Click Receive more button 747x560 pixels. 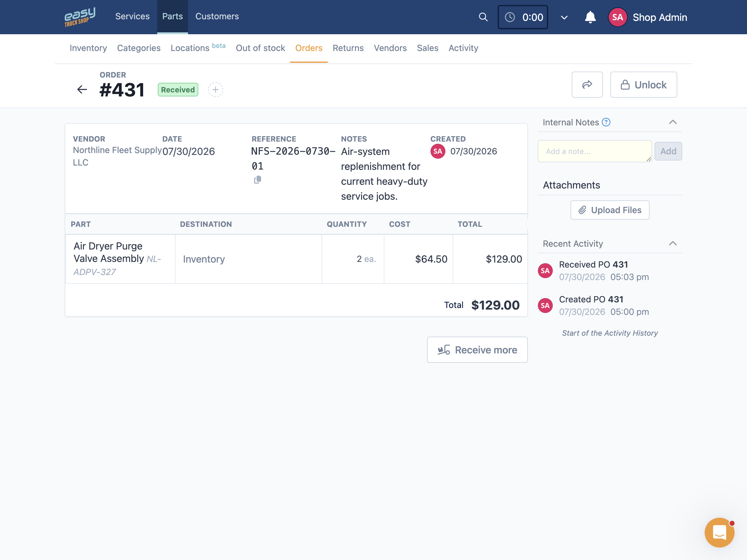coord(477,350)
